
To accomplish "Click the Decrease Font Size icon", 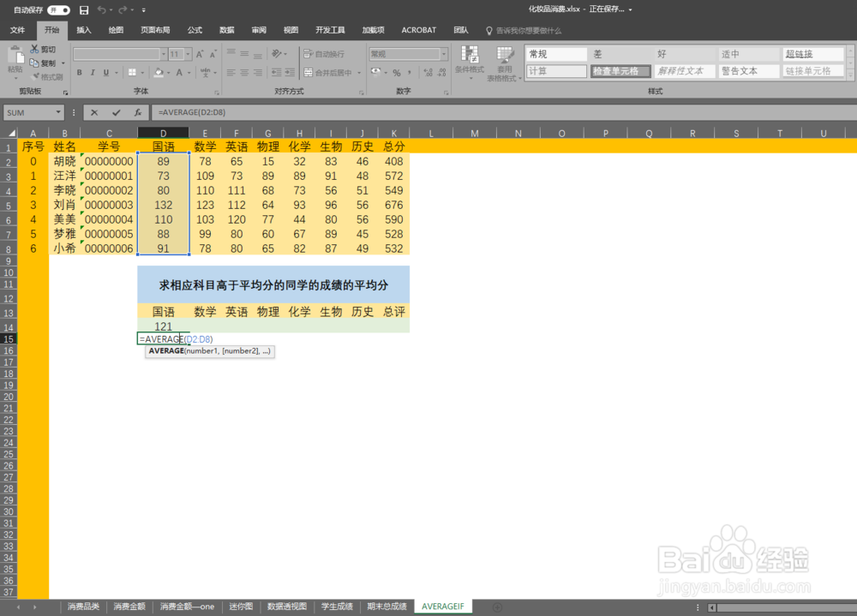I will click(x=213, y=54).
